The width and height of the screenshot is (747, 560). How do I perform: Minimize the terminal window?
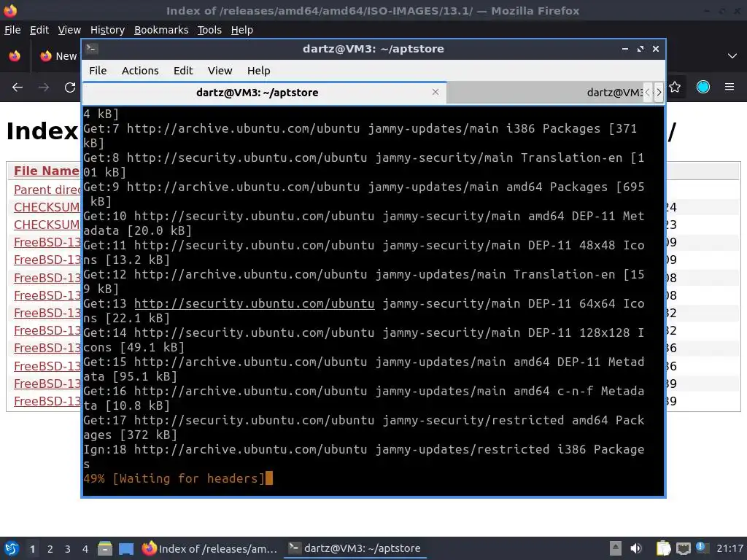click(x=625, y=49)
